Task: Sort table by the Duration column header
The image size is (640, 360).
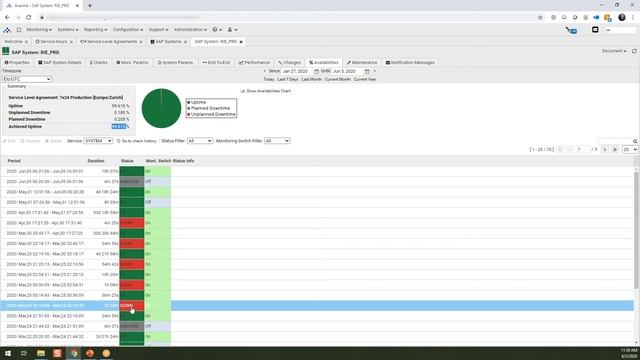Action: tap(96, 161)
